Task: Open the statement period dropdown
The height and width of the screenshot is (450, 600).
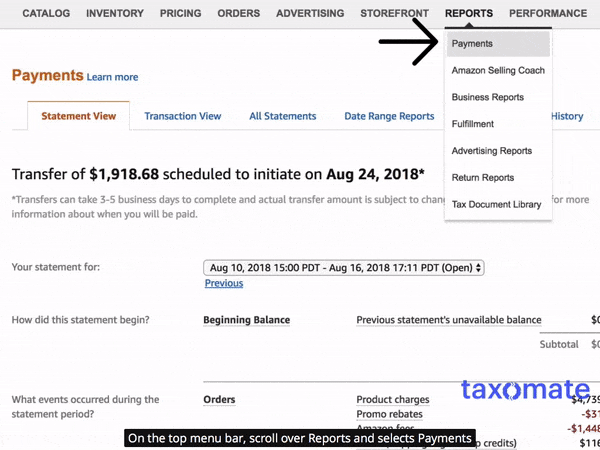Action: click(x=344, y=267)
